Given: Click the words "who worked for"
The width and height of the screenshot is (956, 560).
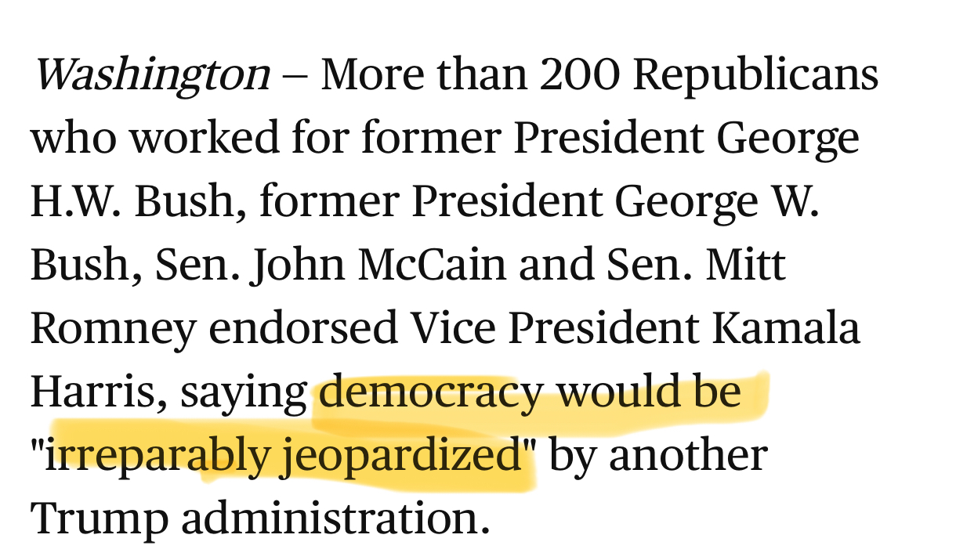Looking at the screenshot, I should [x=190, y=139].
